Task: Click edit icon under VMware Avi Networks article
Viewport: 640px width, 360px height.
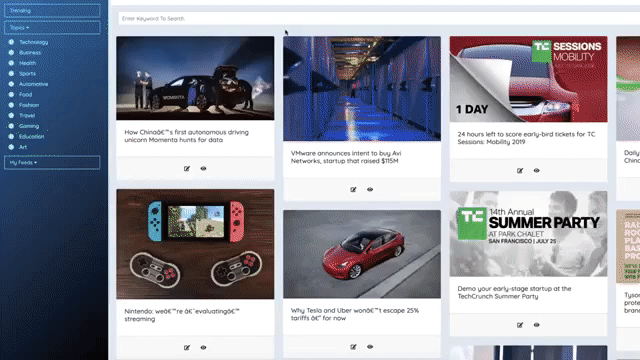Action: pos(353,189)
